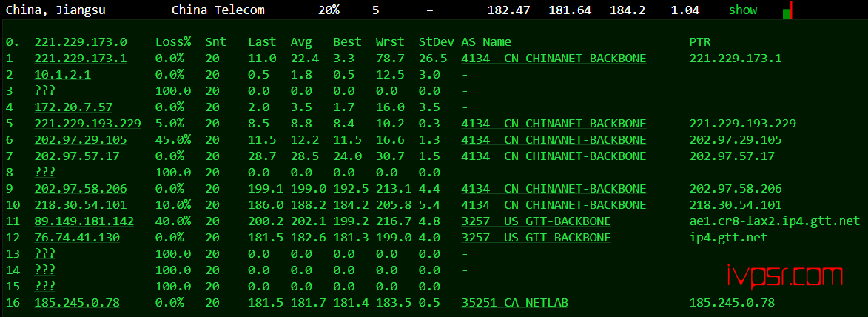This screenshot has height=317, width=868.
Task: Click the ??? entry on hop 15
Action: pyautogui.click(x=45, y=287)
